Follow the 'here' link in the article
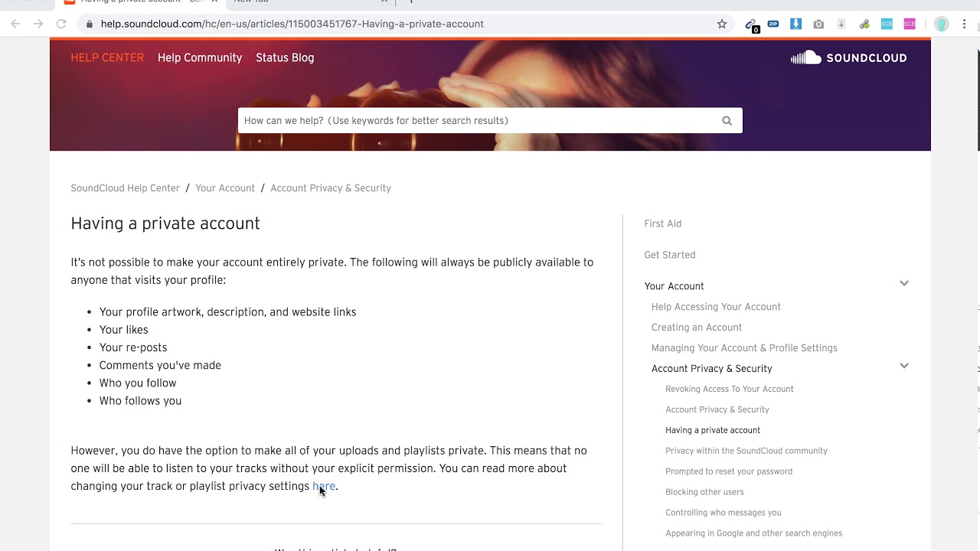This screenshot has height=551, width=980. pyautogui.click(x=323, y=486)
